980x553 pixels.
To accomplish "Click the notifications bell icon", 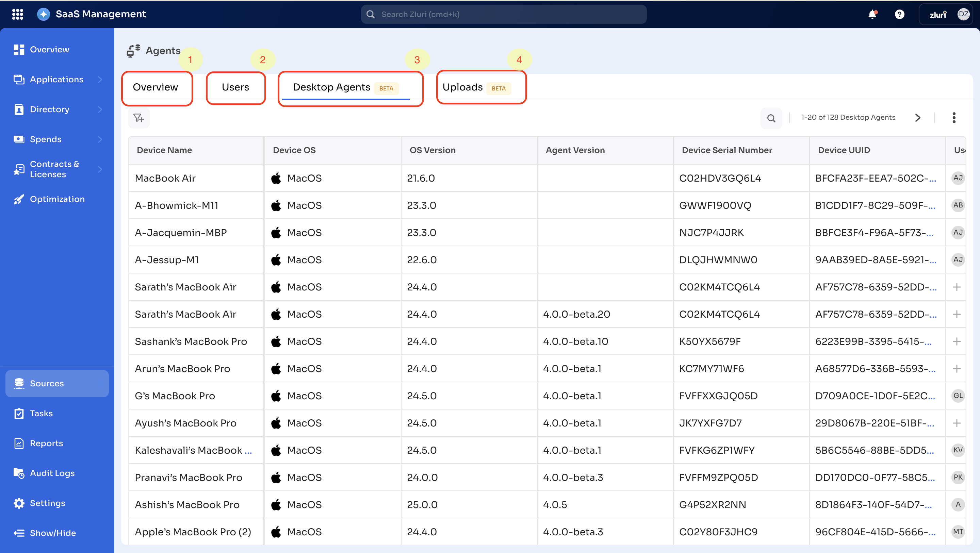I will pos(872,14).
